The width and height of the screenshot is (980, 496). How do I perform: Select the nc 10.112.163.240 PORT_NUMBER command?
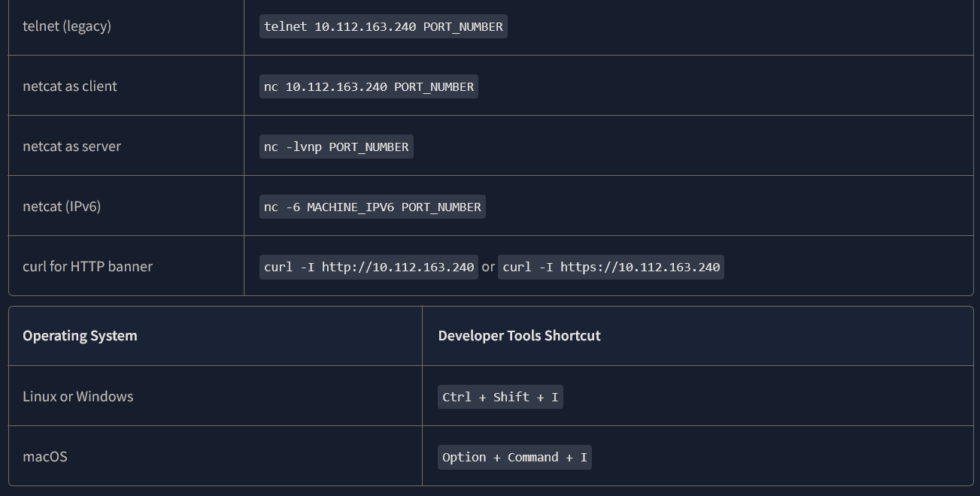[x=369, y=86]
